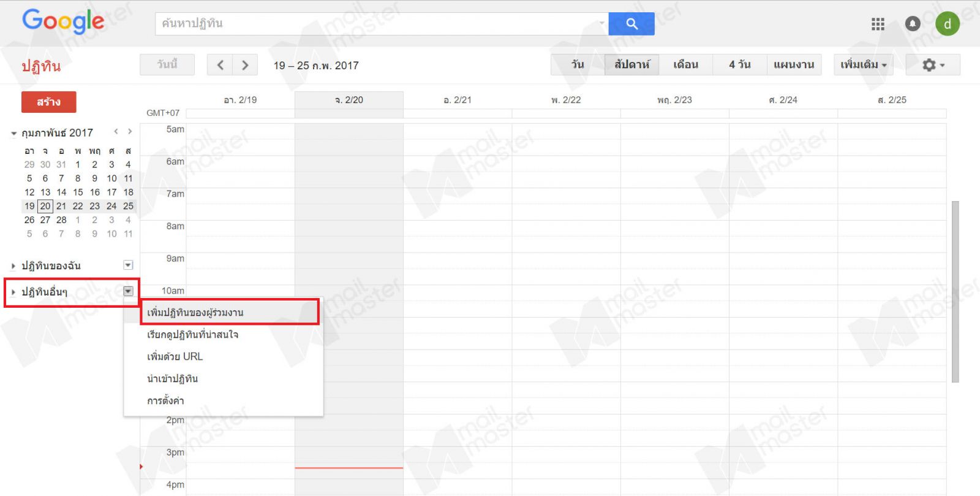Open the account avatar 'd'
This screenshot has width=980, height=496.
click(x=947, y=24)
